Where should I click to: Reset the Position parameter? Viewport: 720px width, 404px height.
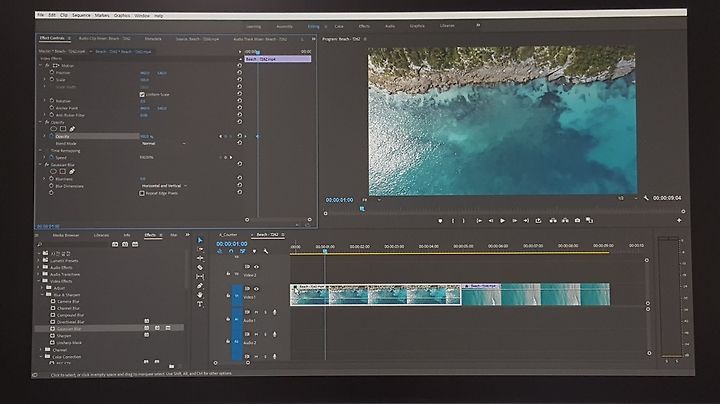click(239, 73)
